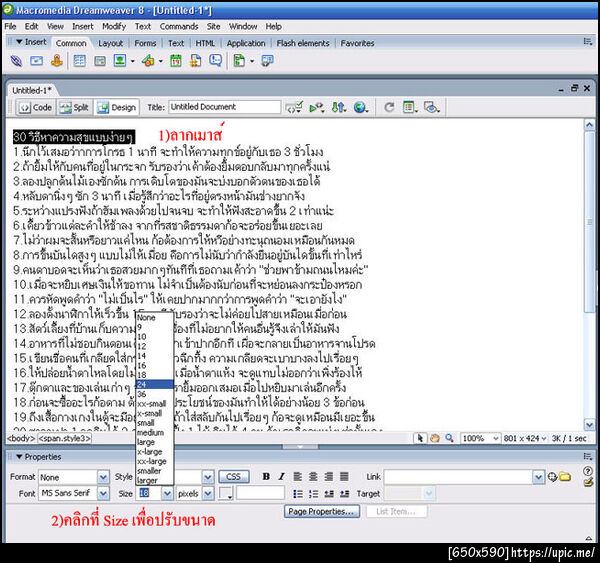The image size is (600, 563).
Task: Click the Validate markup icon
Action: (316, 108)
